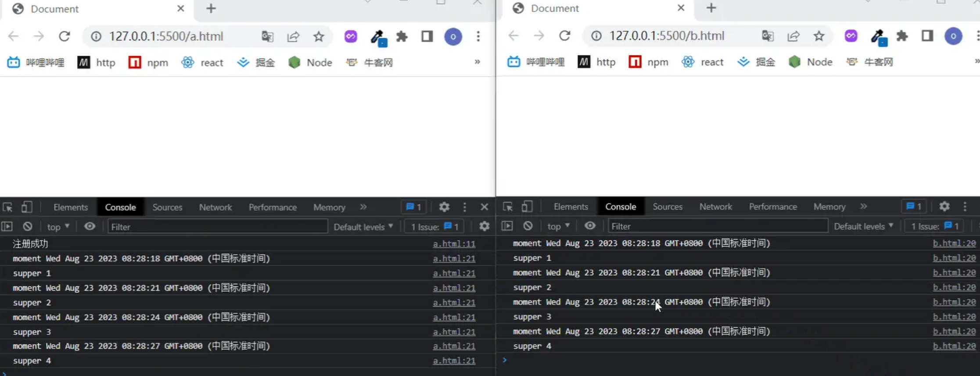Open the extensions puzzle icon in left browser
The height and width of the screenshot is (376, 980).
(402, 36)
